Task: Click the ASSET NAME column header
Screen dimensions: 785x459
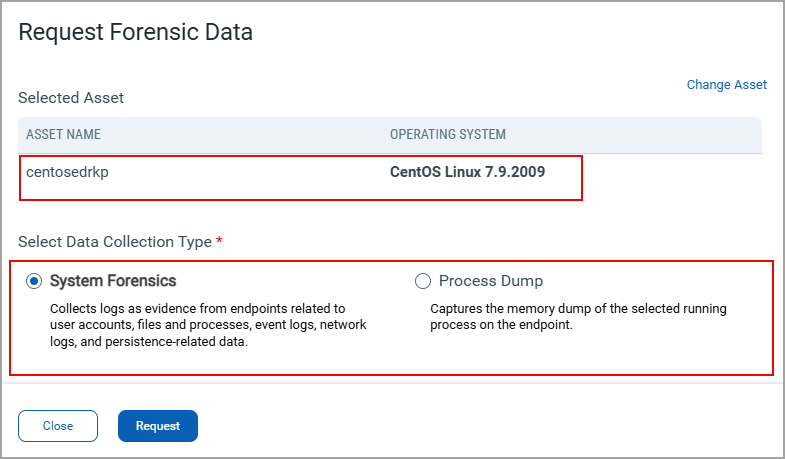Action: (x=63, y=135)
